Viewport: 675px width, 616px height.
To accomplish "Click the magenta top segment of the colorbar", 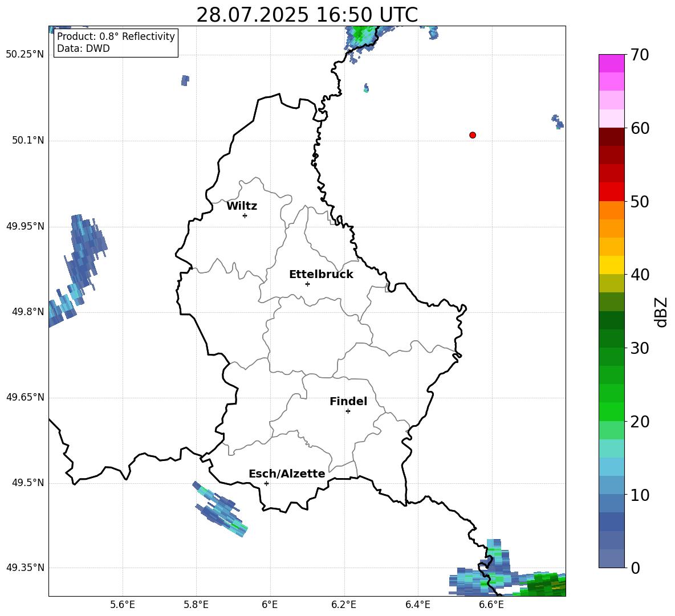I will coord(611,63).
